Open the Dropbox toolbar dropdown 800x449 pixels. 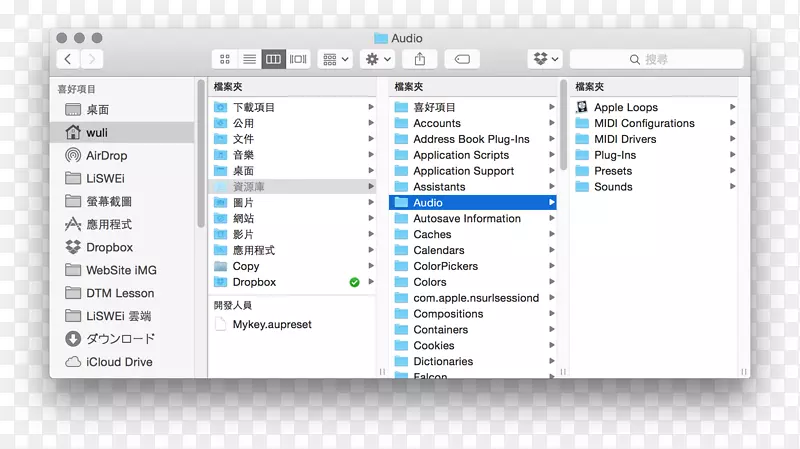tap(545, 59)
